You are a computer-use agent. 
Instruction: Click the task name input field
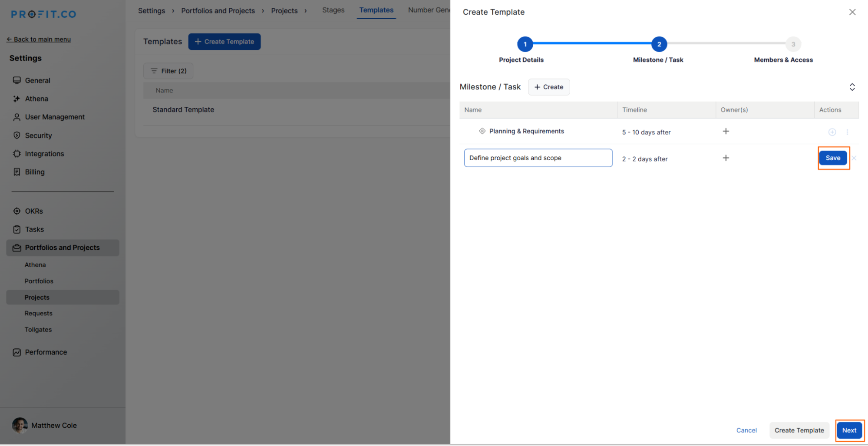tap(538, 158)
